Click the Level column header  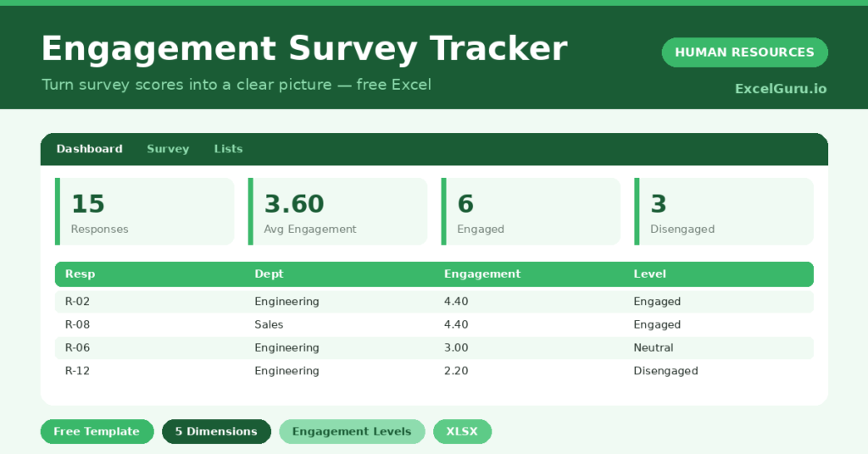(x=650, y=274)
